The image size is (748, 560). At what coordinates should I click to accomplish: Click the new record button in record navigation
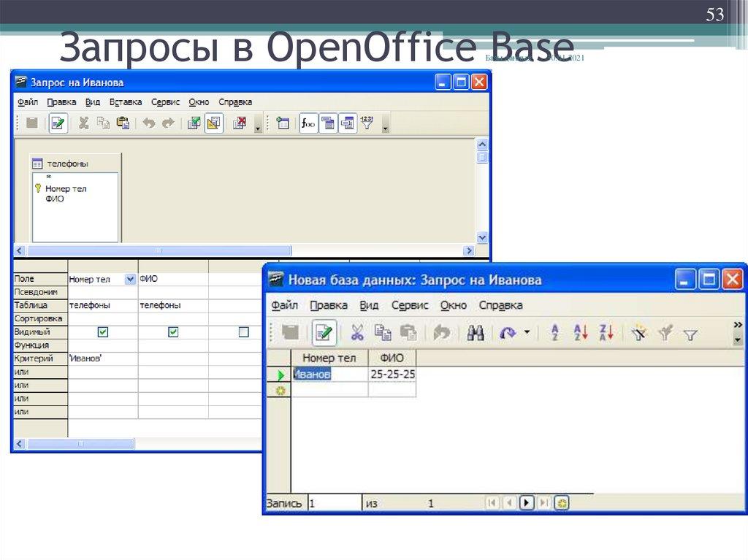pos(561,502)
